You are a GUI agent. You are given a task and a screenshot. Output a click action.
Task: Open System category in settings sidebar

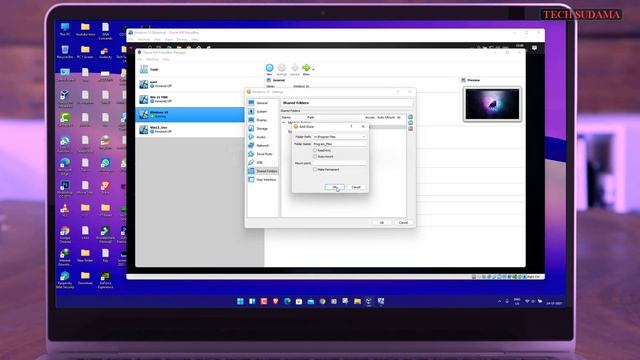(x=262, y=111)
